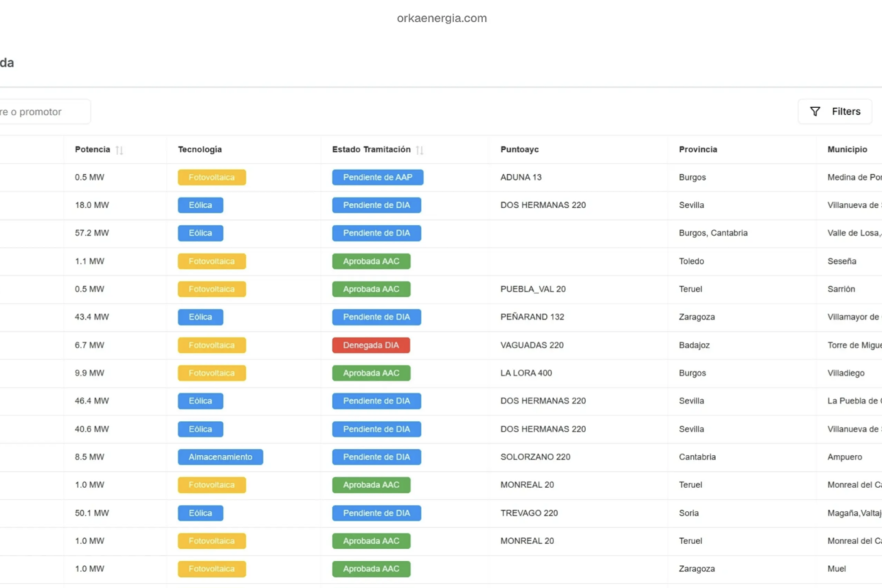Click DOS HERMANAS 220 in the 46.4 MW row

pyautogui.click(x=543, y=401)
